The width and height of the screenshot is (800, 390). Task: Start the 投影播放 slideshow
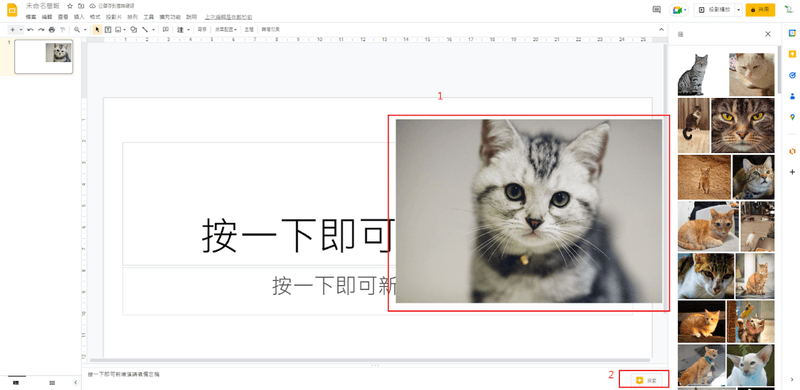coord(713,10)
